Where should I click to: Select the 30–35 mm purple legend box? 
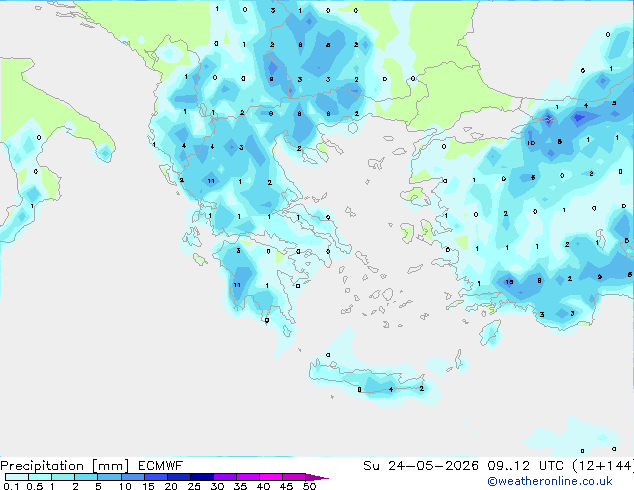[x=224, y=477]
